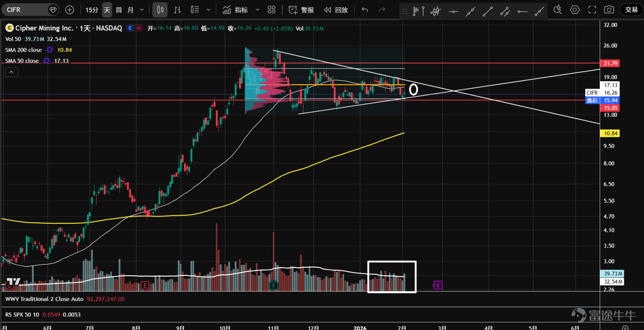This screenshot has height=330, width=644.
Task: Click the CIFR 16.26 last price label
Action: pos(602,93)
